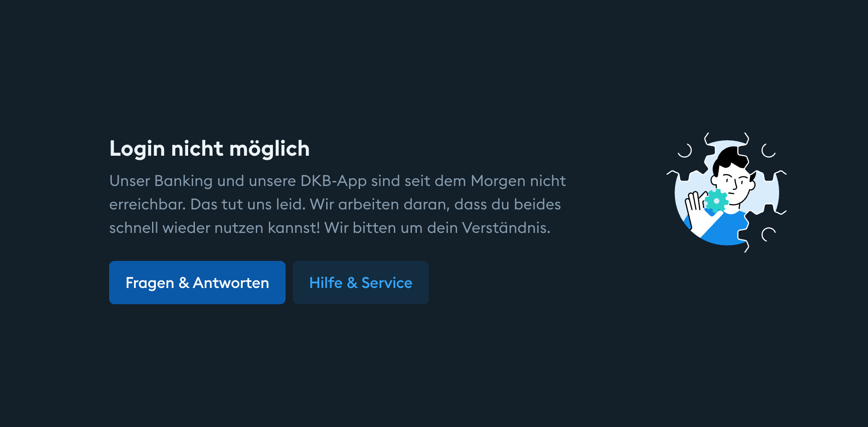The width and height of the screenshot is (868, 427).
Task: Click the word "DKB-App" in the message
Action: point(333,181)
